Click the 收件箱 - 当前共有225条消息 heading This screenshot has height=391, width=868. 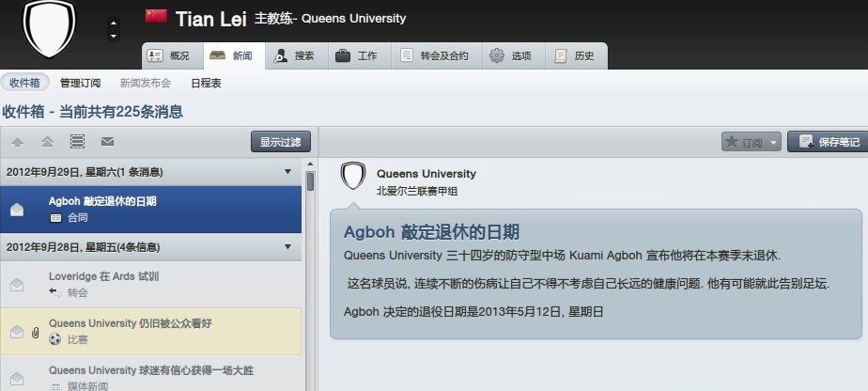[x=92, y=112]
